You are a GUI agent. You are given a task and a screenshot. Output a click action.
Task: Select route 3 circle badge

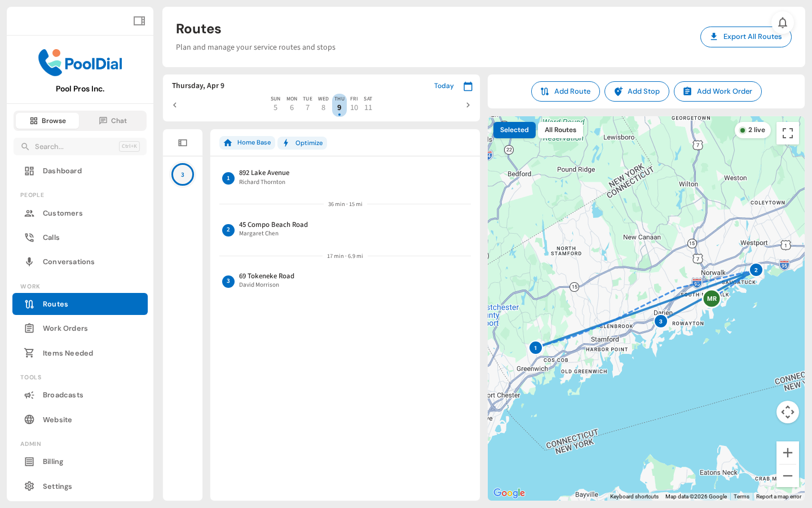(183, 174)
